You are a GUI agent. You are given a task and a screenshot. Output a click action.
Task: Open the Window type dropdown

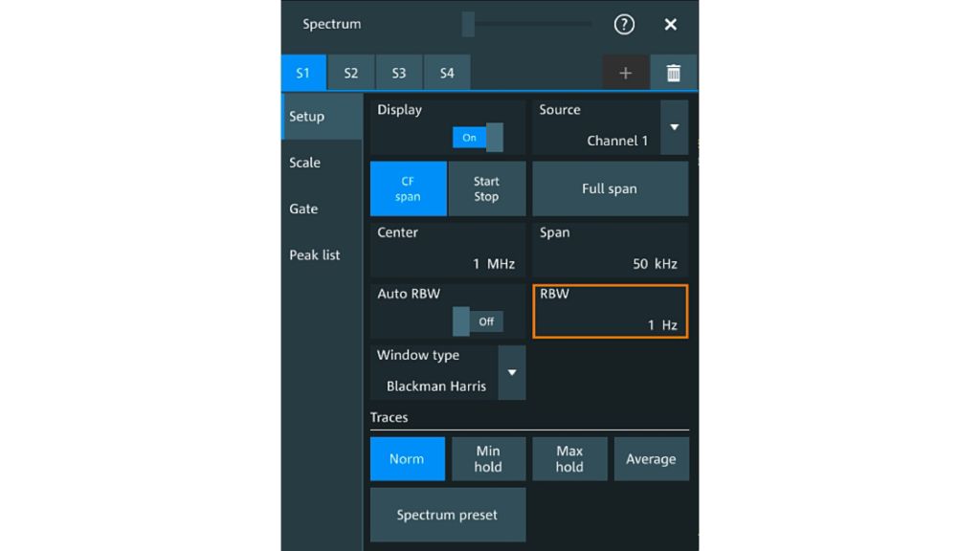(x=512, y=373)
